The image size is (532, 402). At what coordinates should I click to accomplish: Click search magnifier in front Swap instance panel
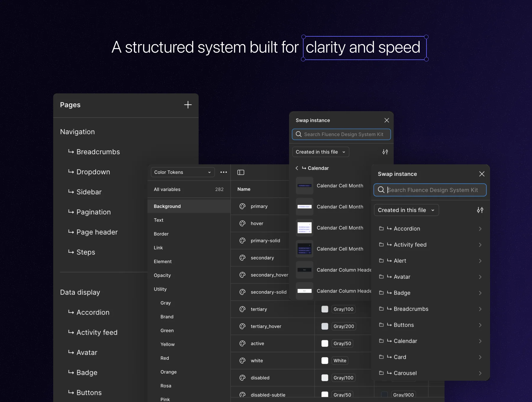(x=381, y=190)
